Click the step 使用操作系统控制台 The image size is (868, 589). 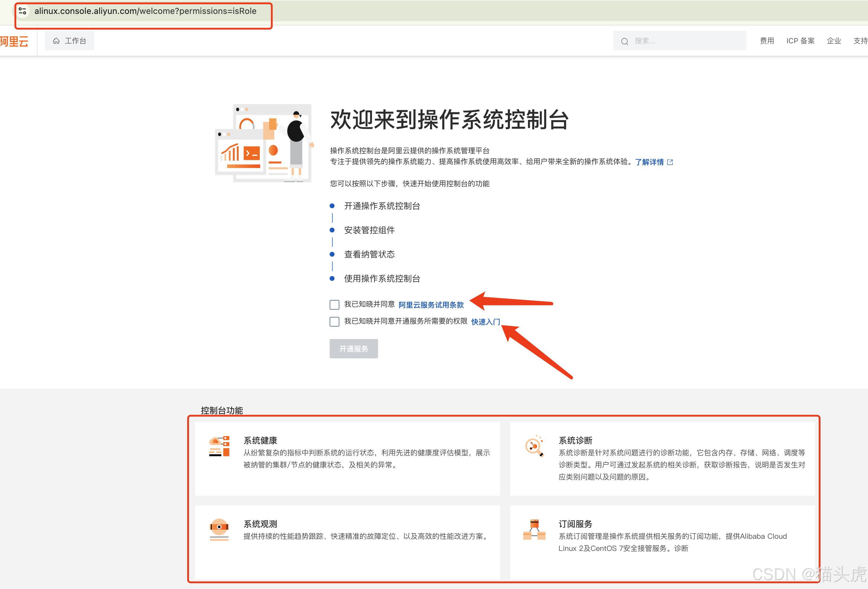[x=382, y=278]
